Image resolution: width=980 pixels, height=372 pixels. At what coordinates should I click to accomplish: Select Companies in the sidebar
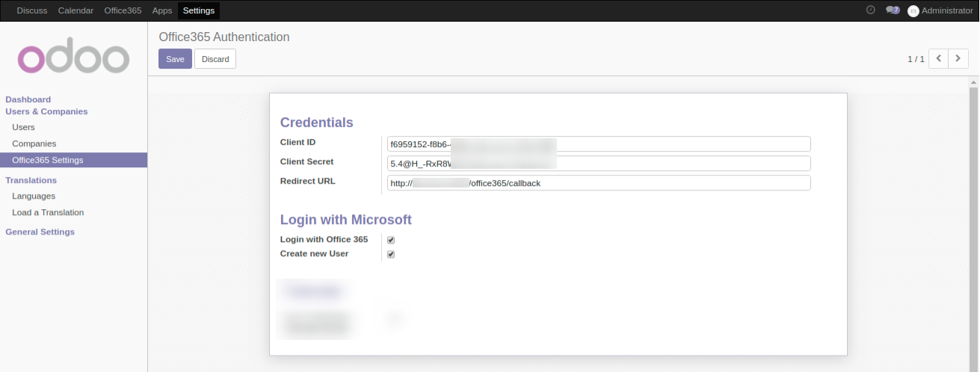(34, 143)
